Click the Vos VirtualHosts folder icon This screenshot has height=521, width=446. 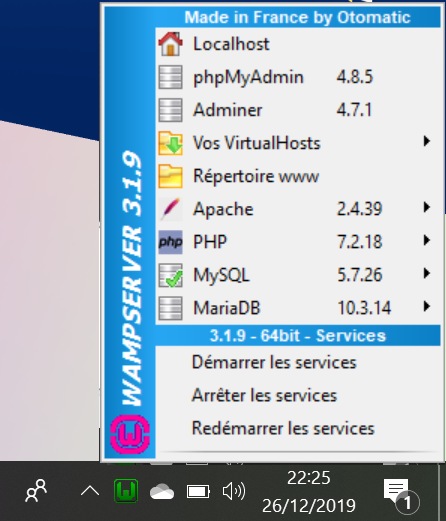(170, 143)
